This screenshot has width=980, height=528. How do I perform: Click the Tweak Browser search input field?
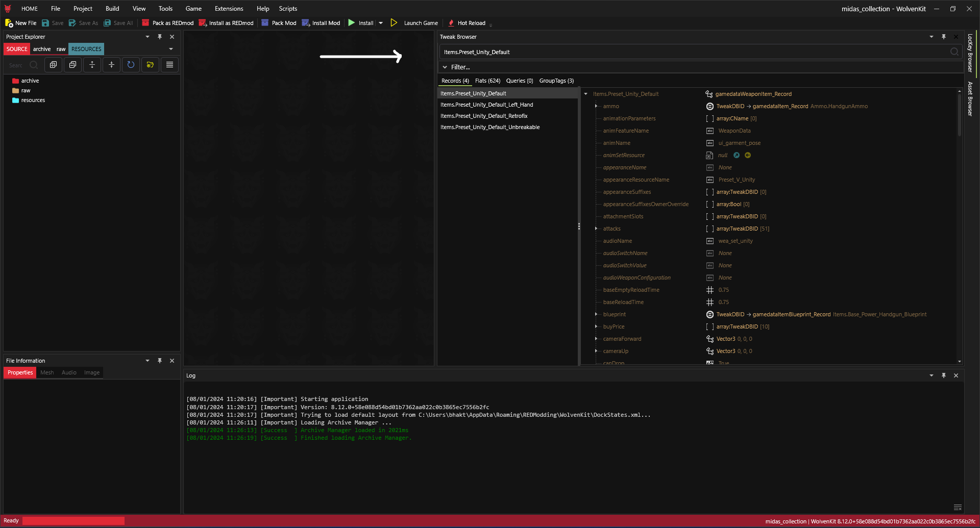[689, 52]
